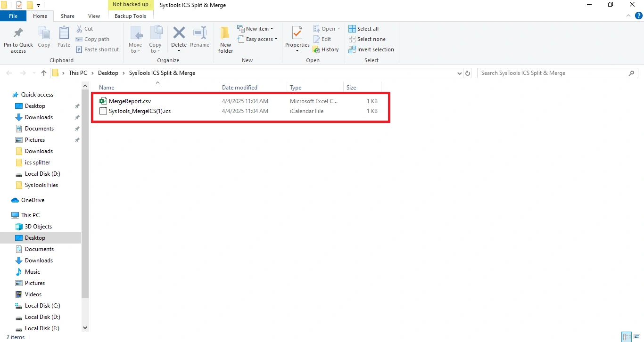Sort by Date modified column
This screenshot has height=342, width=644.
239,88
